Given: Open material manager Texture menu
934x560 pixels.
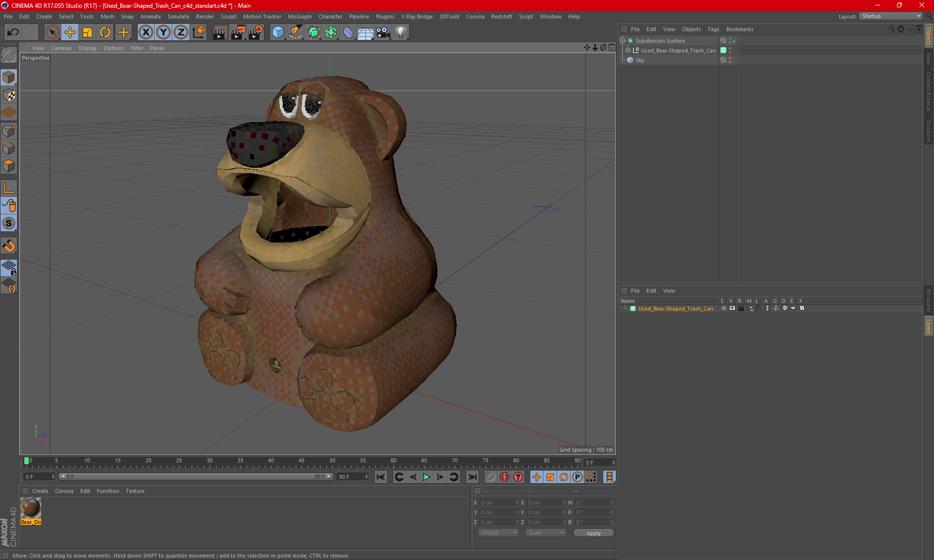Looking at the screenshot, I should click(x=135, y=491).
